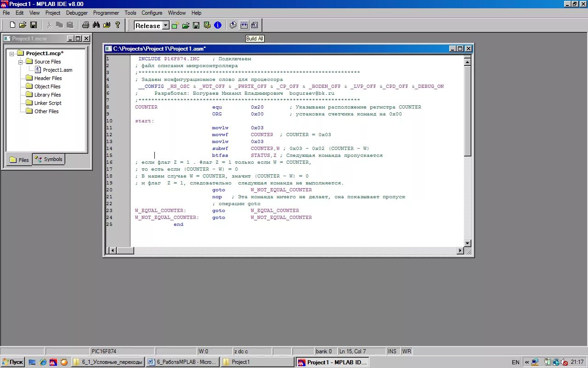Screen dimensions: 588x368
Task: Click the Save File floppy icon
Action: click(x=34, y=25)
